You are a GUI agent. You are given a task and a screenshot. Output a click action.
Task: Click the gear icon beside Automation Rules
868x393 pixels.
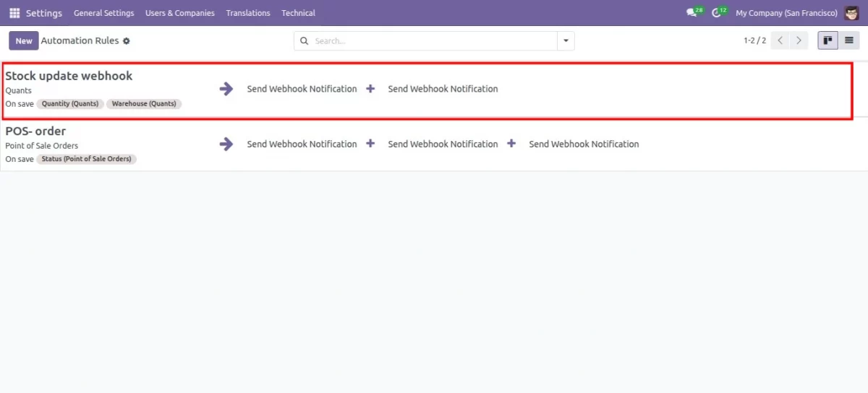[x=127, y=41]
